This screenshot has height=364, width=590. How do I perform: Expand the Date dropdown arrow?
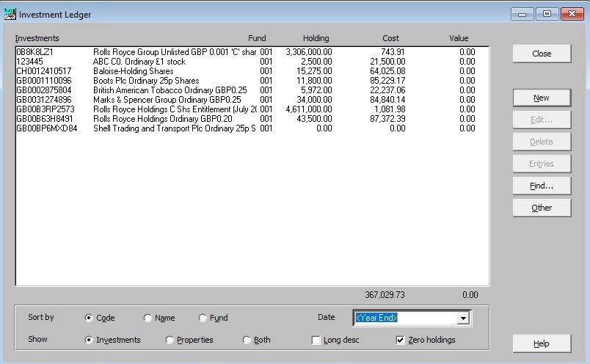click(463, 318)
